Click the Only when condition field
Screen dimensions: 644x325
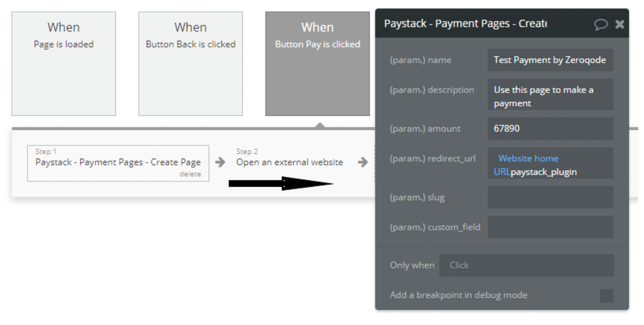(x=526, y=265)
